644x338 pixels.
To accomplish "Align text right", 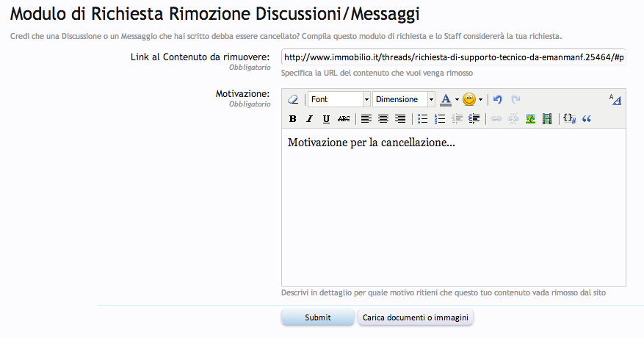I will (400, 119).
